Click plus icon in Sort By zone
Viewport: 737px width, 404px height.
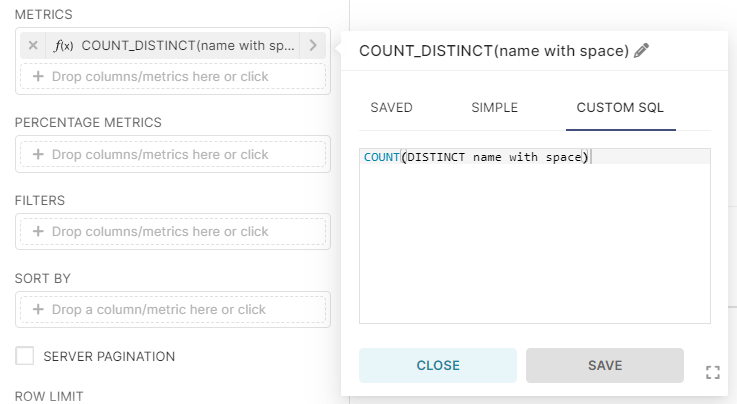point(38,309)
